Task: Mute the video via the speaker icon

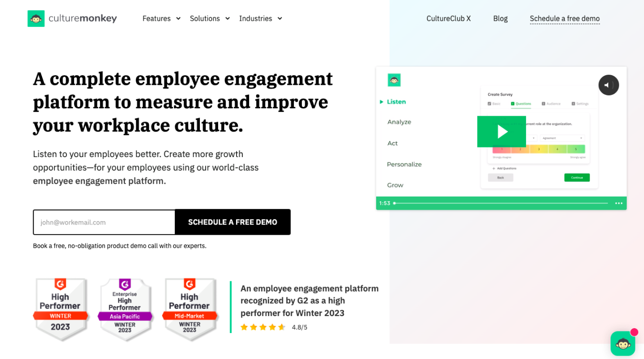Action: pos(608,85)
